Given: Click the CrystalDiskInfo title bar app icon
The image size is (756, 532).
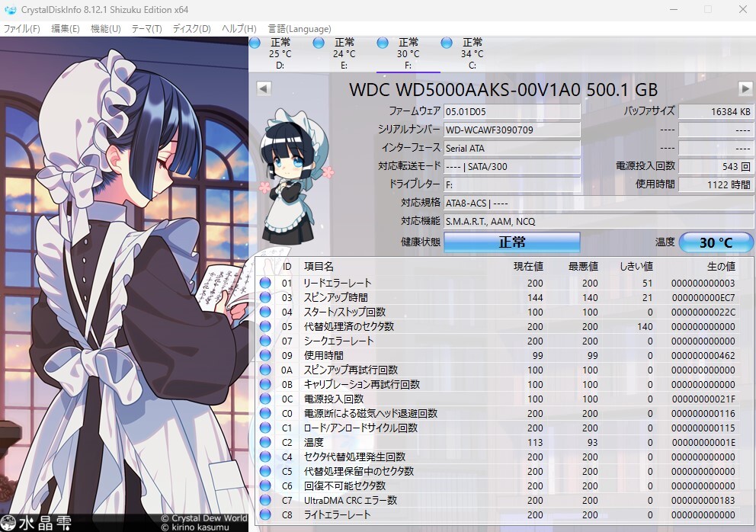Looking at the screenshot, I should pyautogui.click(x=10, y=10).
